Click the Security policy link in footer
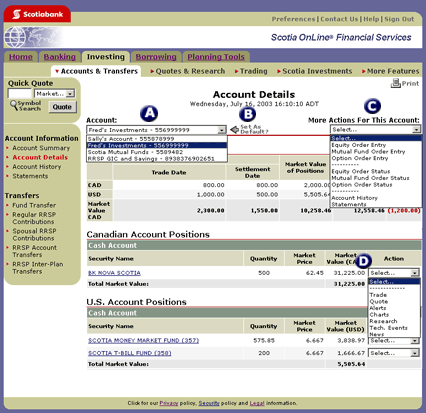Viewport: 426px width, 413px height. 209,403
